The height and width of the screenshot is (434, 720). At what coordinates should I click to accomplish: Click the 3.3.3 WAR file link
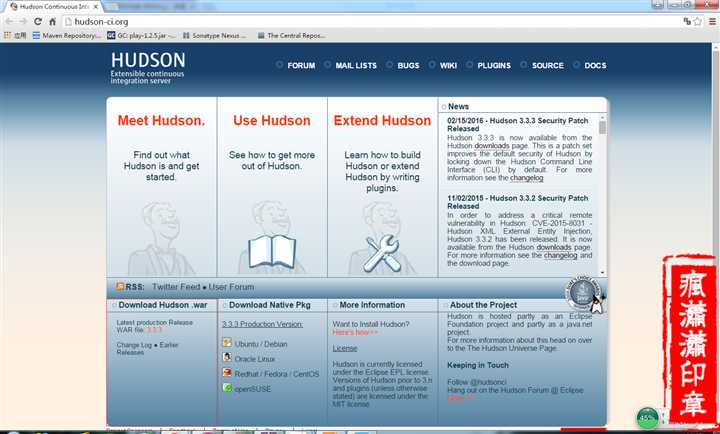coord(155,330)
